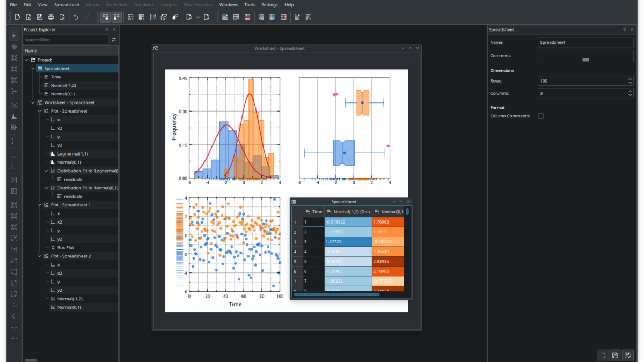This screenshot has height=362, width=644.
Task: Toggle the Properties Explorer view button in toolbar
Action: pos(116,17)
